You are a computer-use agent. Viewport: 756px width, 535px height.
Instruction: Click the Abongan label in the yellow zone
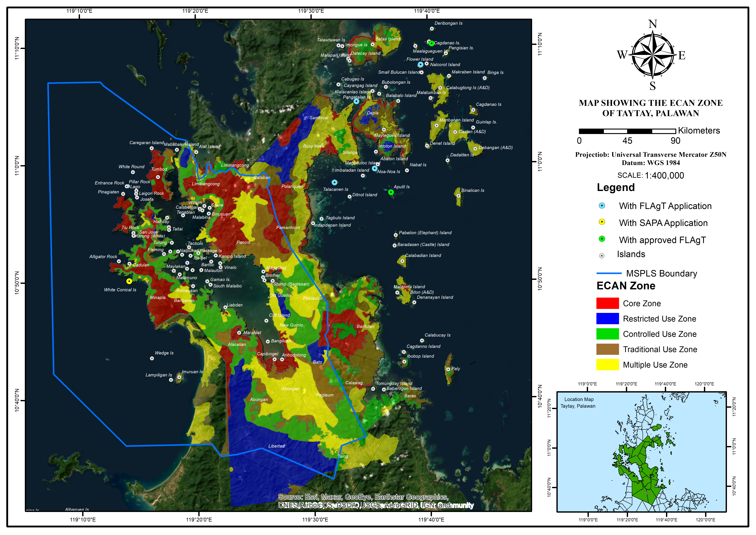tap(290, 389)
